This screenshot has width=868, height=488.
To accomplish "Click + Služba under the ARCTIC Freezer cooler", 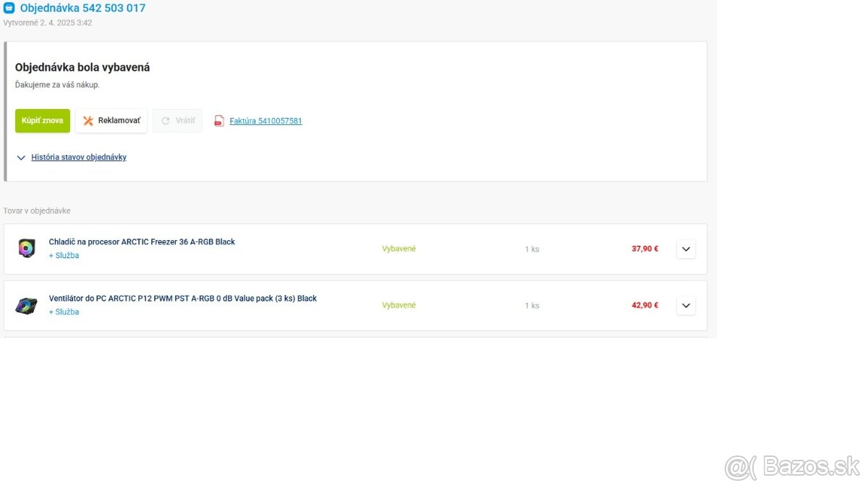I will (x=64, y=255).
